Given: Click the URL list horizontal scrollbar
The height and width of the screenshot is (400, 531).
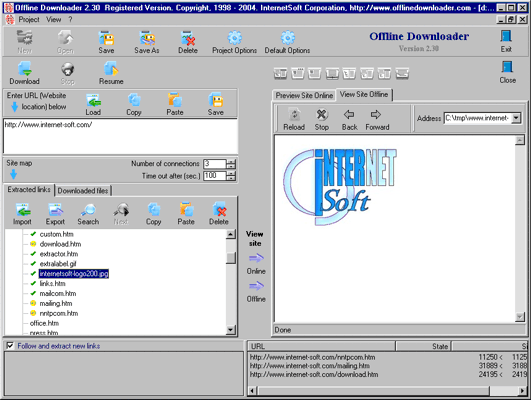Looking at the screenshot, I should click(387, 391).
